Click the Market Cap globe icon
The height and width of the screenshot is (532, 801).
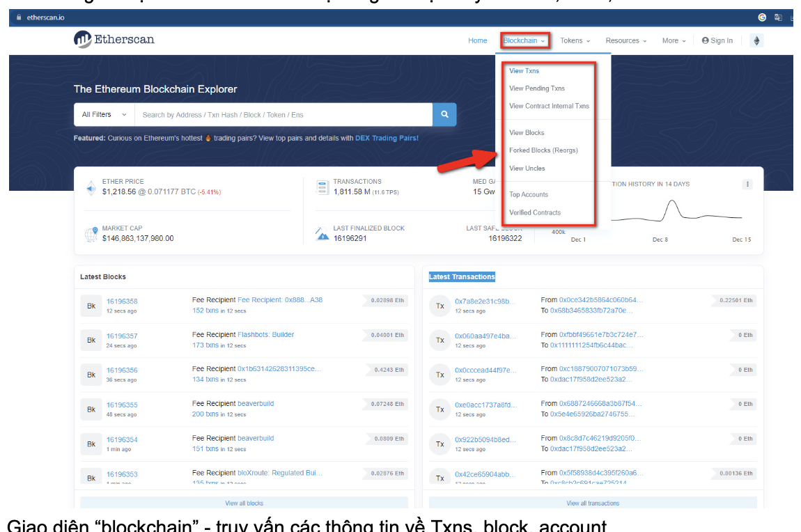(x=91, y=233)
